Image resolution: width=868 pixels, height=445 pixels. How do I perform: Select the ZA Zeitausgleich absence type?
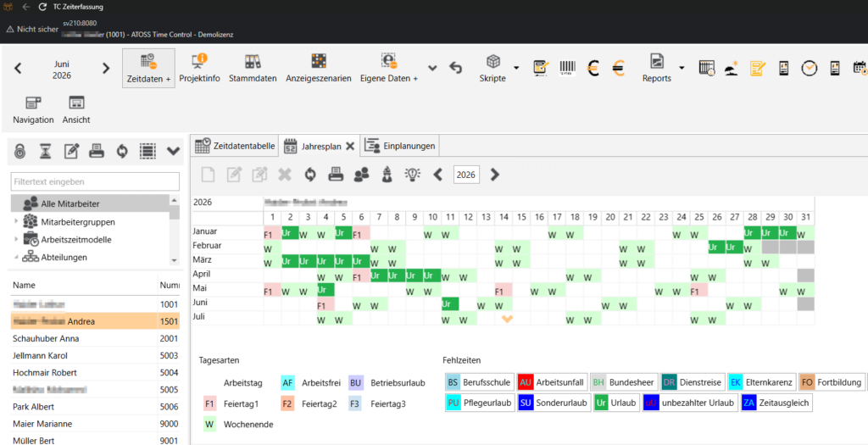click(x=776, y=403)
